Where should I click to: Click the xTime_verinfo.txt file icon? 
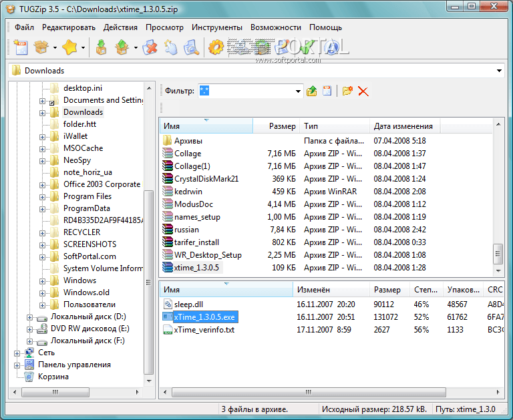coord(168,330)
